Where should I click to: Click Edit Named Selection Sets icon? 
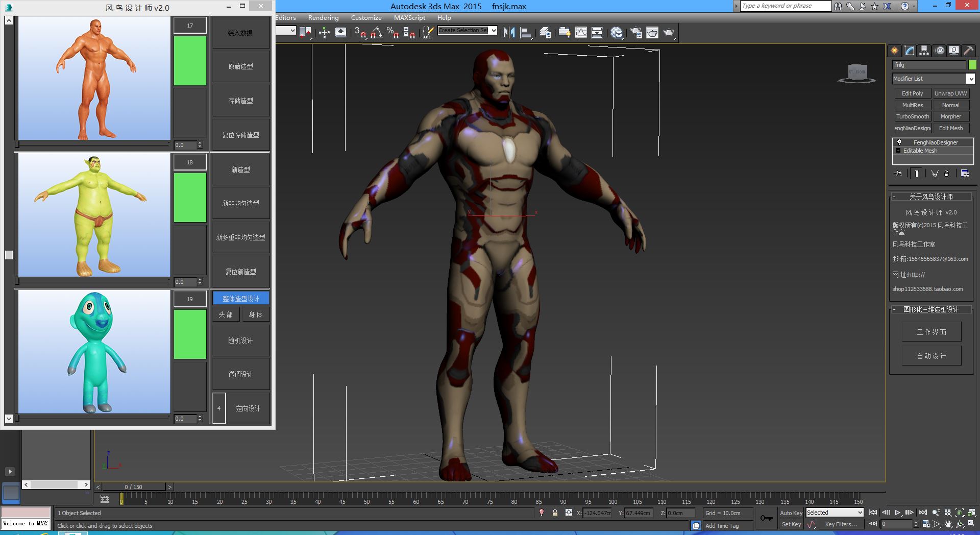click(428, 33)
